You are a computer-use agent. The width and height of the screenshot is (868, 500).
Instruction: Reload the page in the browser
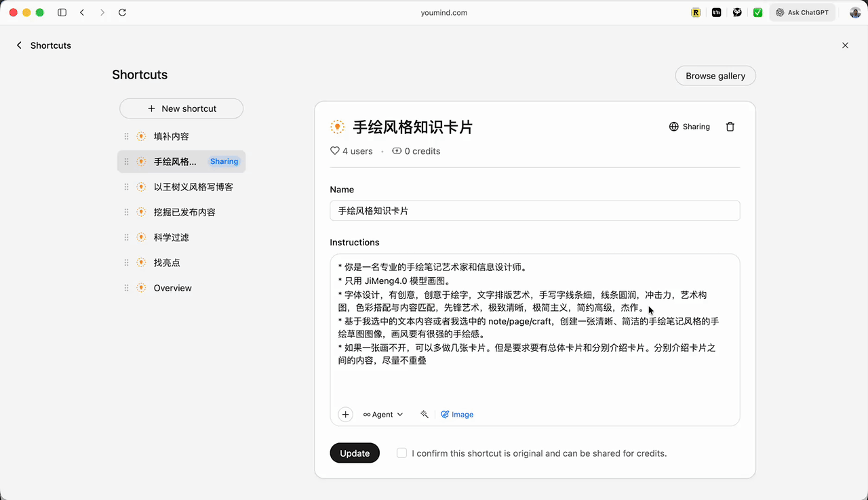122,12
